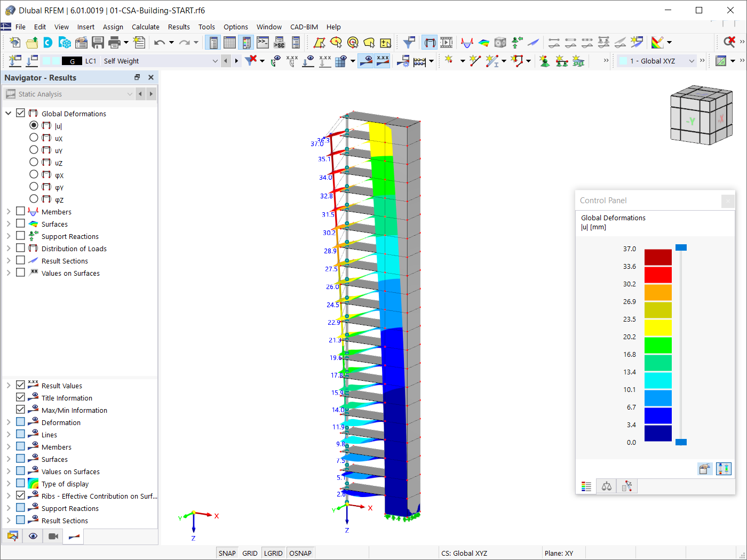747x560 pixels.
Task: Uncheck the Title Information checkbox
Action: (x=21, y=397)
